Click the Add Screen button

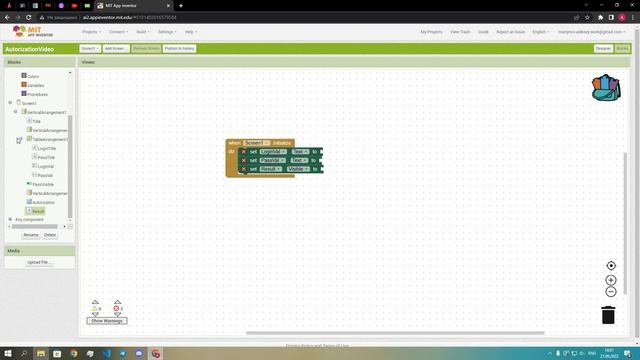(x=116, y=49)
